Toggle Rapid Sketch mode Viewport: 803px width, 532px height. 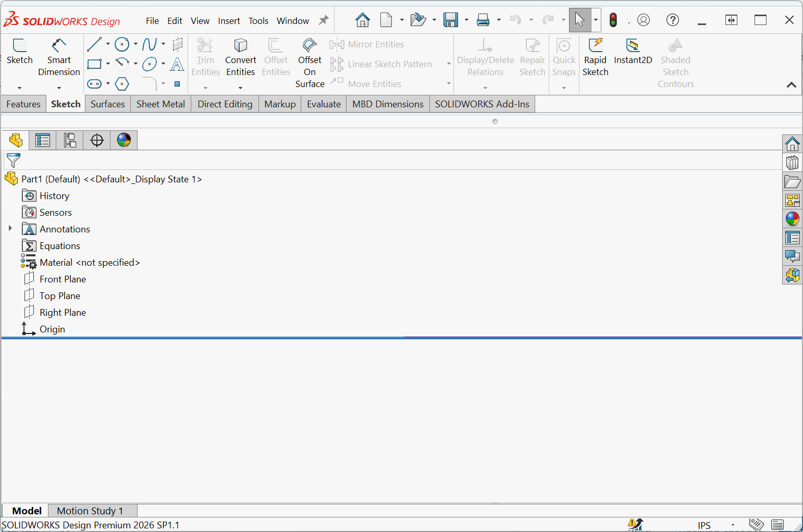click(x=596, y=58)
